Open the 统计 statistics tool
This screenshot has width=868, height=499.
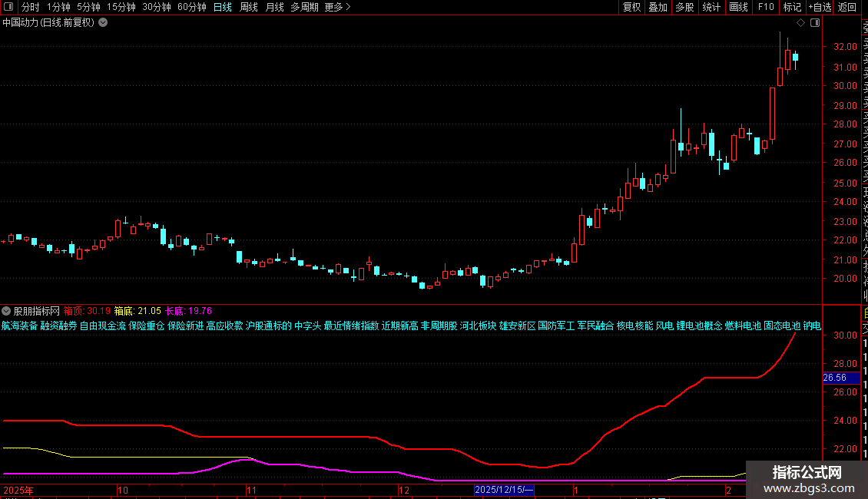(x=711, y=7)
